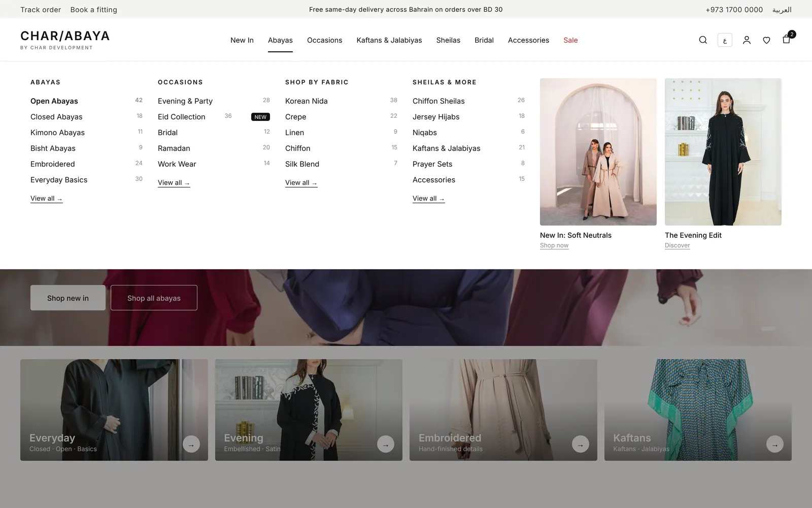Click the currency selector icon button
Viewport: 812px width, 508px height.
tap(725, 40)
